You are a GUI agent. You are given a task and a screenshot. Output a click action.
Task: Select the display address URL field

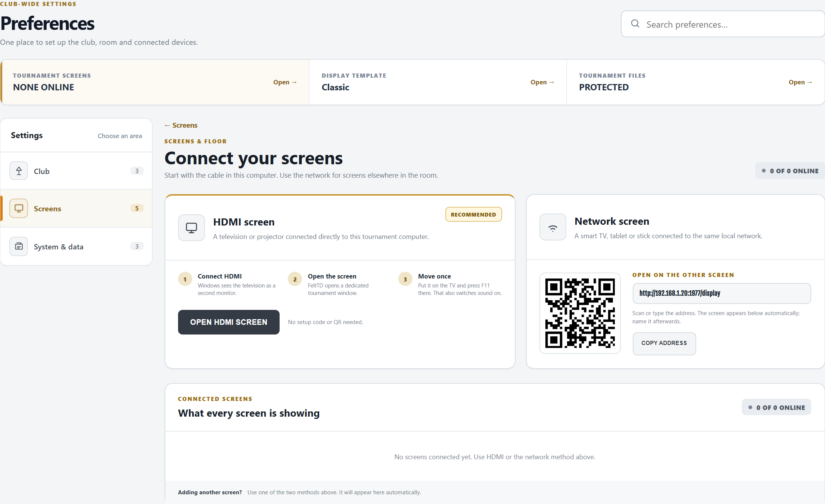tap(722, 293)
